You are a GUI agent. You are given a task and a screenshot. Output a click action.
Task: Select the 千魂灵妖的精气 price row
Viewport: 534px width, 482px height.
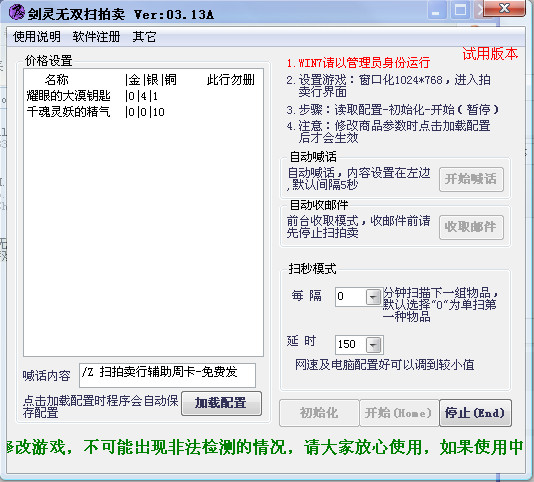(x=143, y=112)
